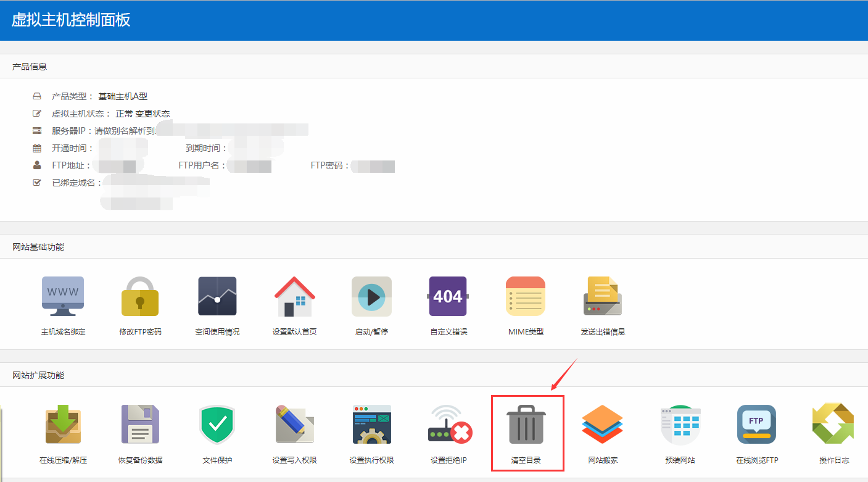
Task: Open 空间使用情况 chart icon
Action: click(x=217, y=297)
